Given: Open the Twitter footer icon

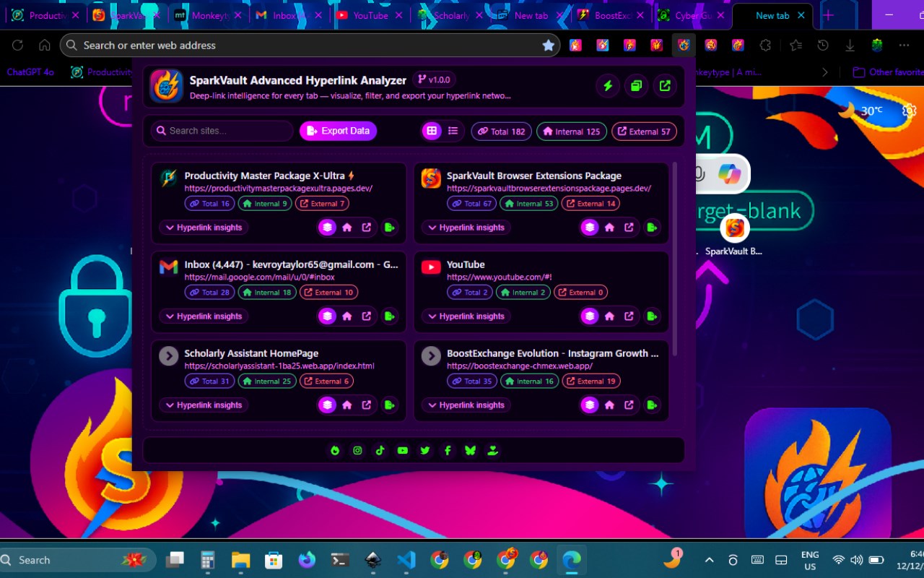Looking at the screenshot, I should [425, 450].
